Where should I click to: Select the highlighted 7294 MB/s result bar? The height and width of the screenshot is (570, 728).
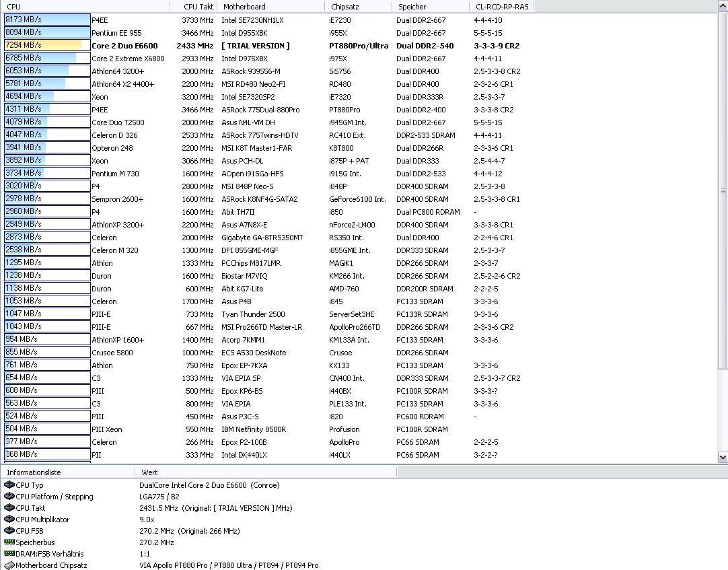coord(47,46)
